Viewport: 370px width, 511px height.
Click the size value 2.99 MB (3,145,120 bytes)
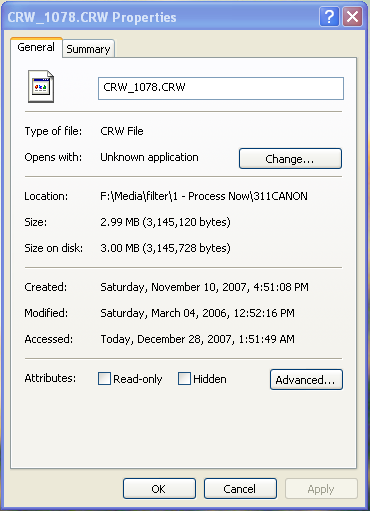tap(165, 222)
